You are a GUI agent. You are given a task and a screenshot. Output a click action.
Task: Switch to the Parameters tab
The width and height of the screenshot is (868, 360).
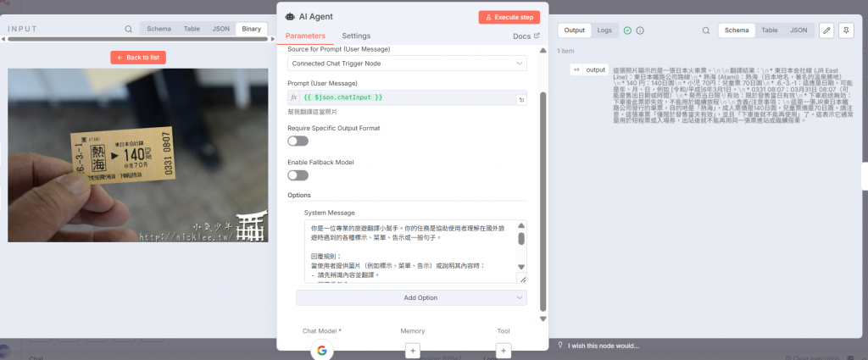[305, 36]
